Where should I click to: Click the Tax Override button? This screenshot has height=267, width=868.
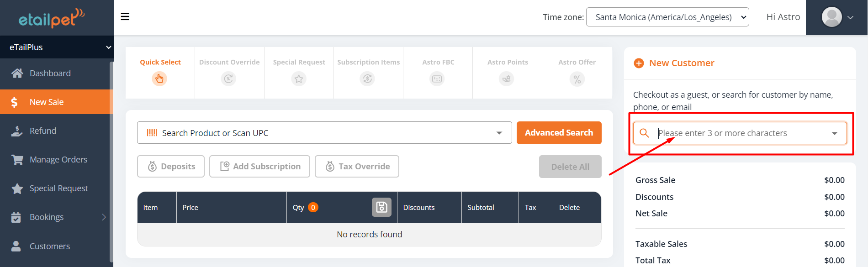coord(357,167)
